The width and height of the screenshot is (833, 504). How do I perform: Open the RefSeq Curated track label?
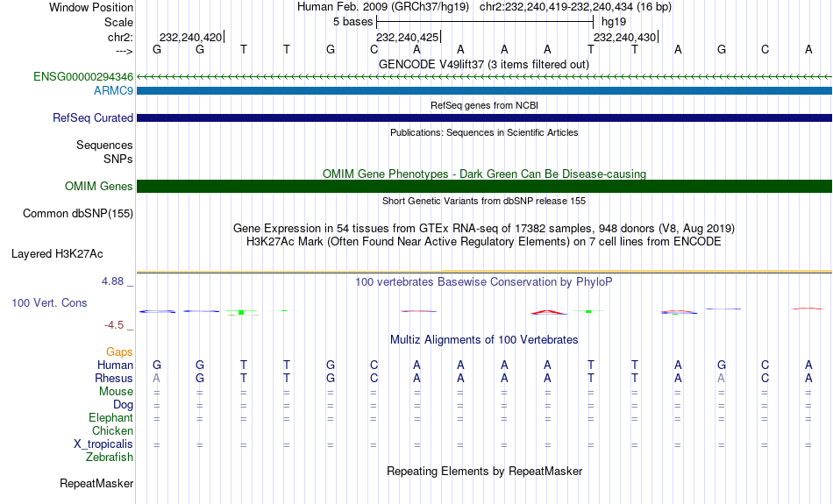pos(92,118)
